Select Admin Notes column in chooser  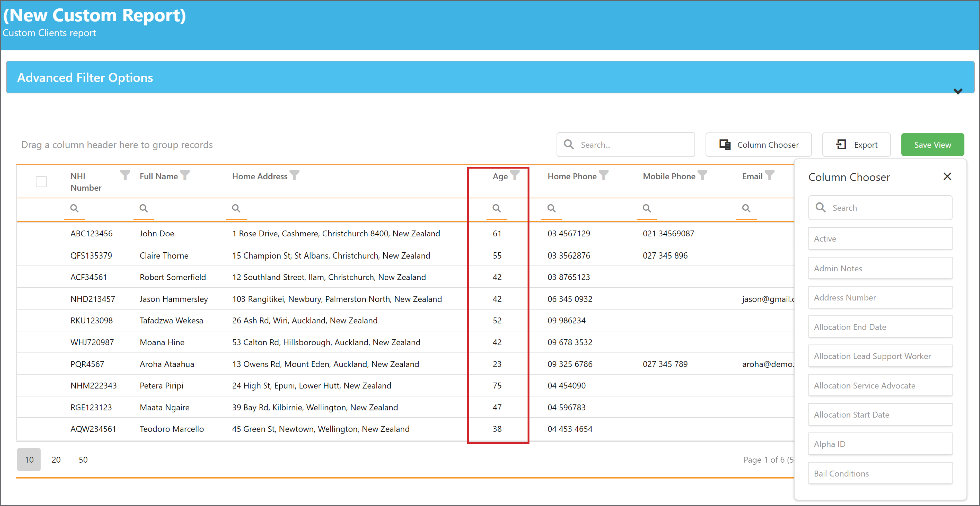click(x=880, y=268)
